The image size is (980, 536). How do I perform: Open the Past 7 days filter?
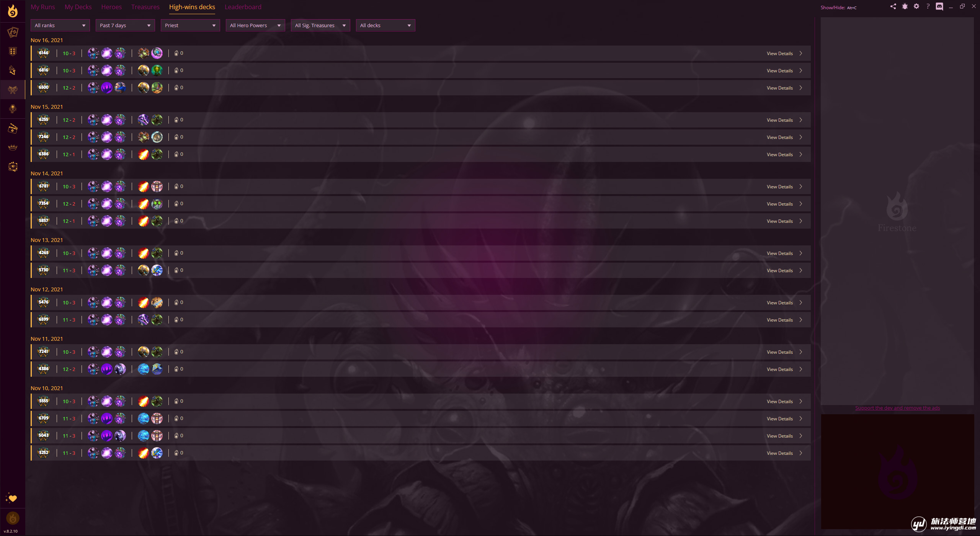click(x=125, y=25)
